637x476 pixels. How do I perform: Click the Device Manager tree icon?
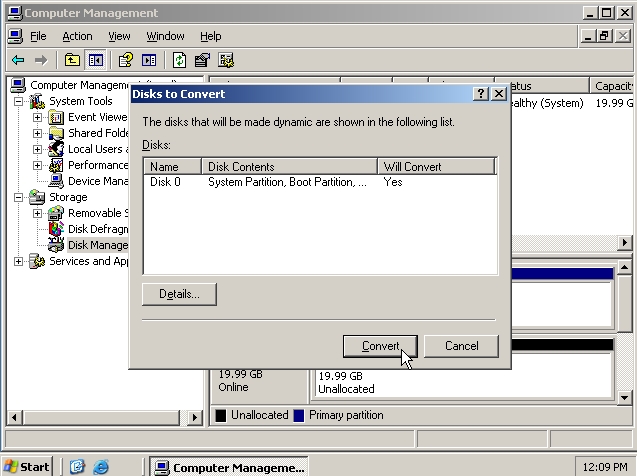(56, 181)
